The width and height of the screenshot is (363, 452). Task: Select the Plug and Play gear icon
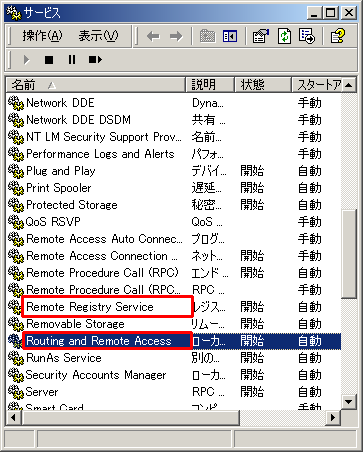point(16,171)
